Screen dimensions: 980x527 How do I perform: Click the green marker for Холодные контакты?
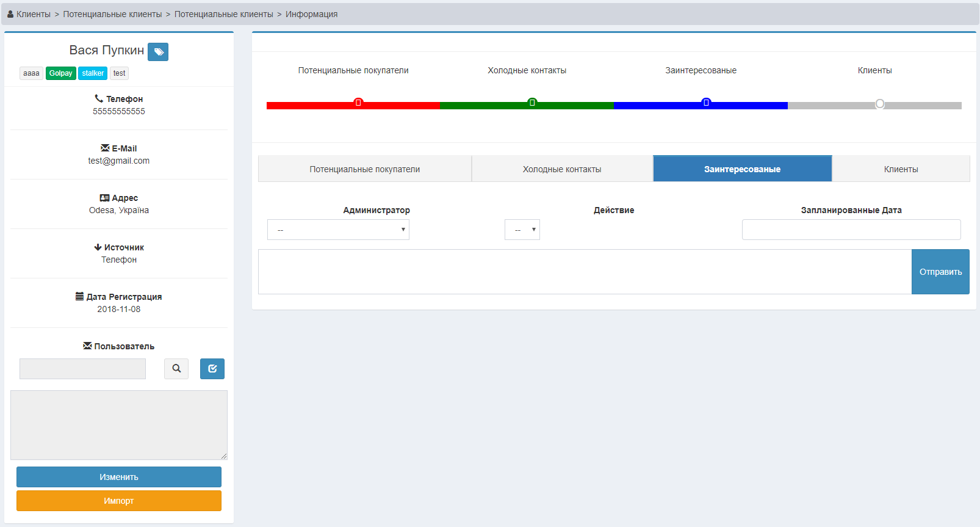532,103
